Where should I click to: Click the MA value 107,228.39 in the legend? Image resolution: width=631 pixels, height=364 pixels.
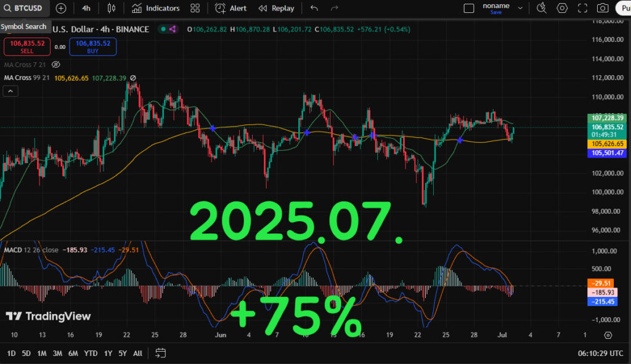tap(109, 78)
